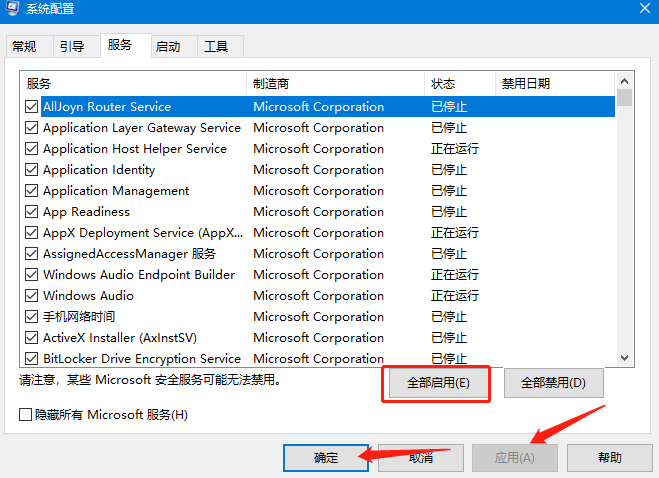Switch to the 常规 tab
659x478 pixels.
point(24,46)
